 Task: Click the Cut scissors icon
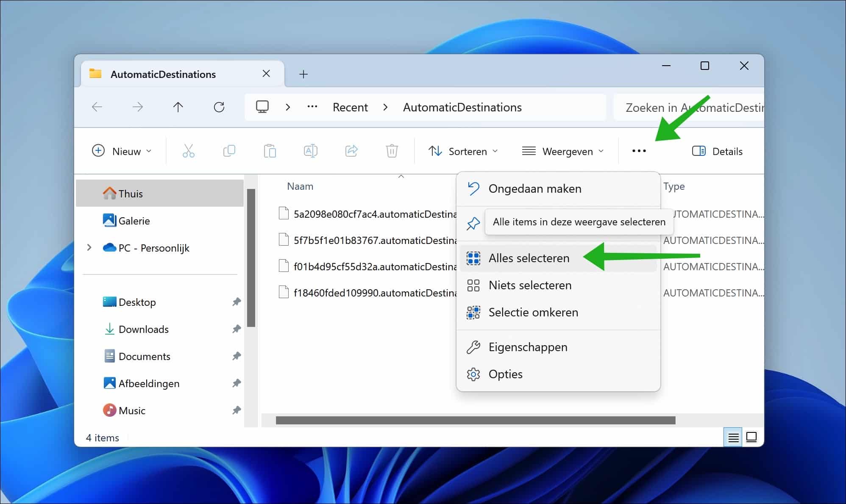(188, 151)
